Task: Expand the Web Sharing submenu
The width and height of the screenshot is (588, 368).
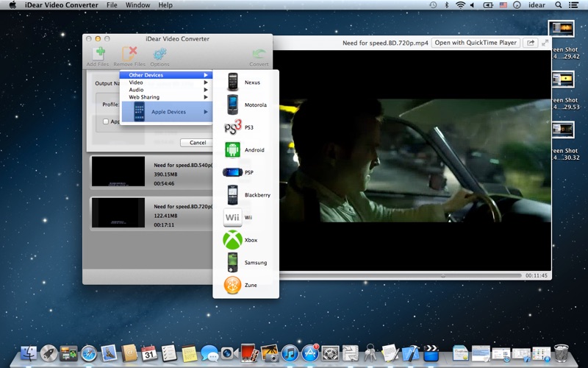Action: pyautogui.click(x=166, y=97)
